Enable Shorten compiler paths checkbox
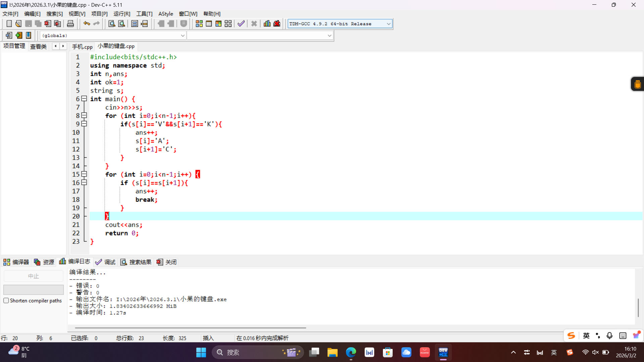 click(6, 301)
